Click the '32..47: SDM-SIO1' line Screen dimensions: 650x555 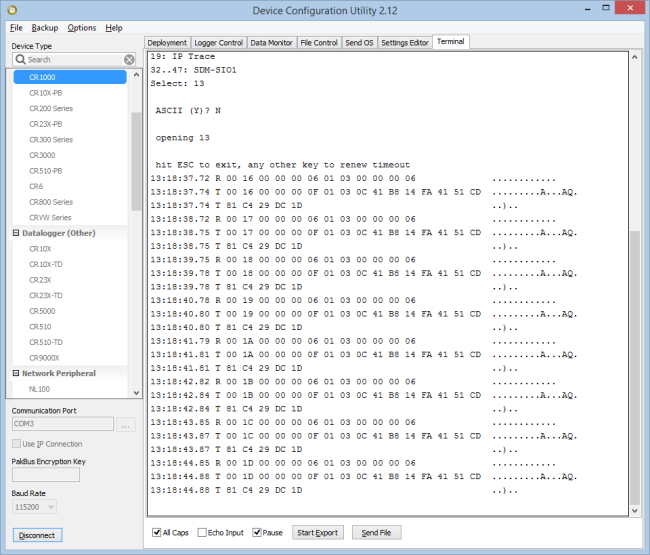pyautogui.click(x=194, y=70)
